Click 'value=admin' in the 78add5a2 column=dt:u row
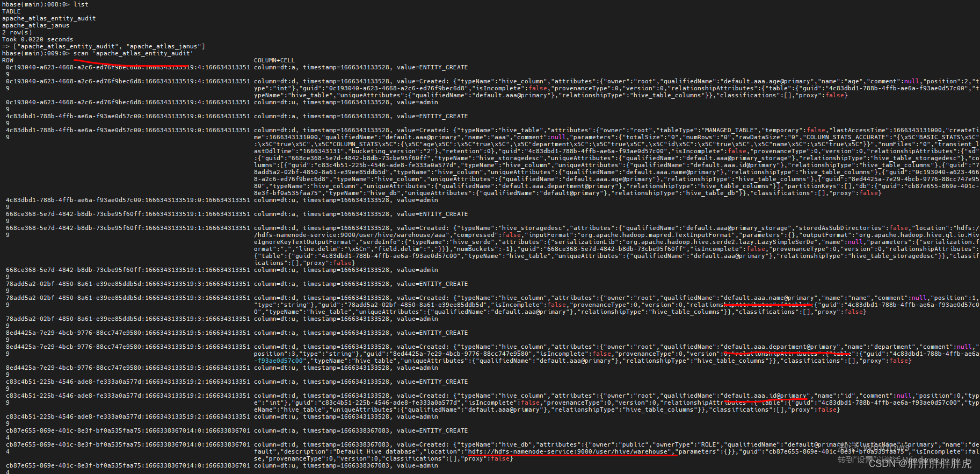Image resolution: width=980 pixels, height=474 pixels. (417, 319)
